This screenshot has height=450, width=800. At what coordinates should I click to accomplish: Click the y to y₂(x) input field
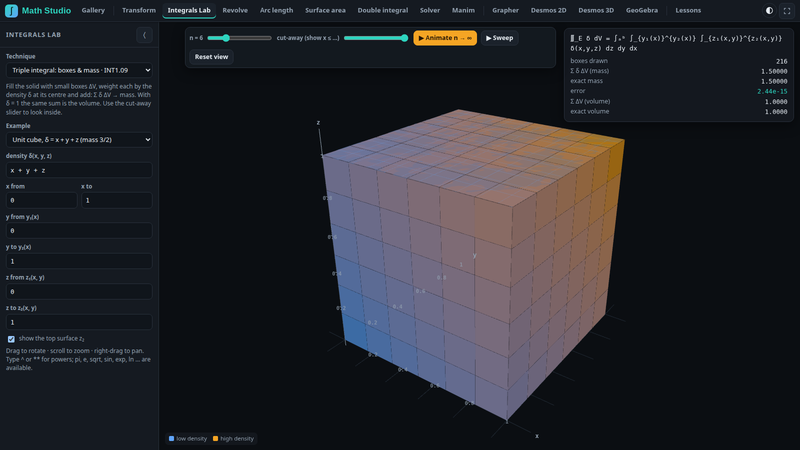pyautogui.click(x=79, y=261)
